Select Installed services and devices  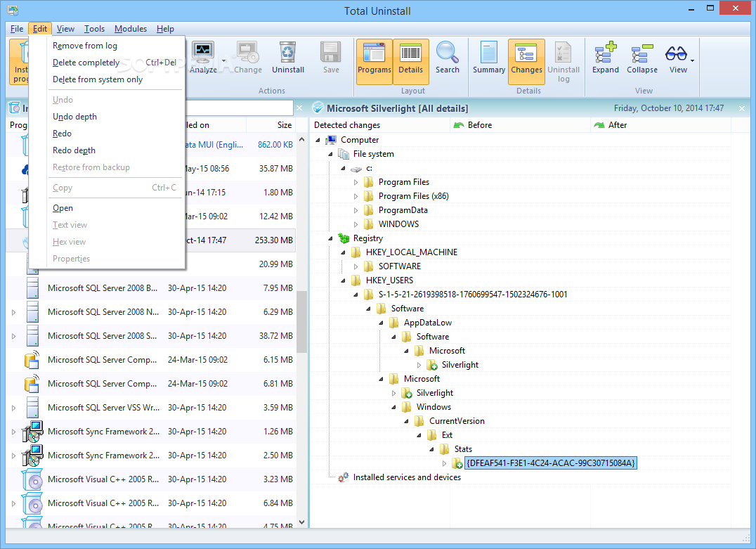(x=407, y=477)
